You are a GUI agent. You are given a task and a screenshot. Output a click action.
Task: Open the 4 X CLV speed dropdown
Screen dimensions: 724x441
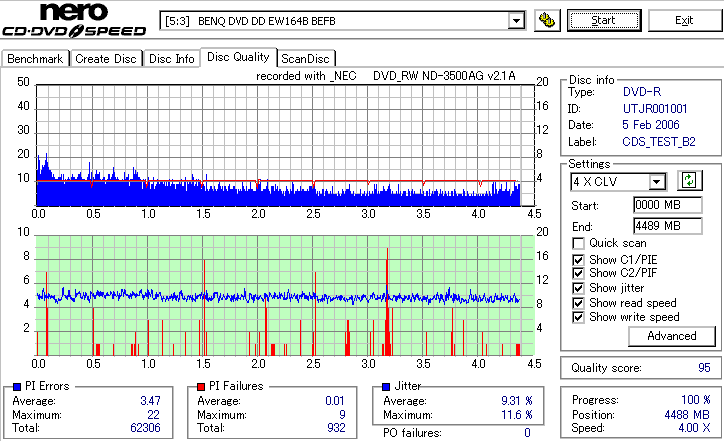(656, 181)
